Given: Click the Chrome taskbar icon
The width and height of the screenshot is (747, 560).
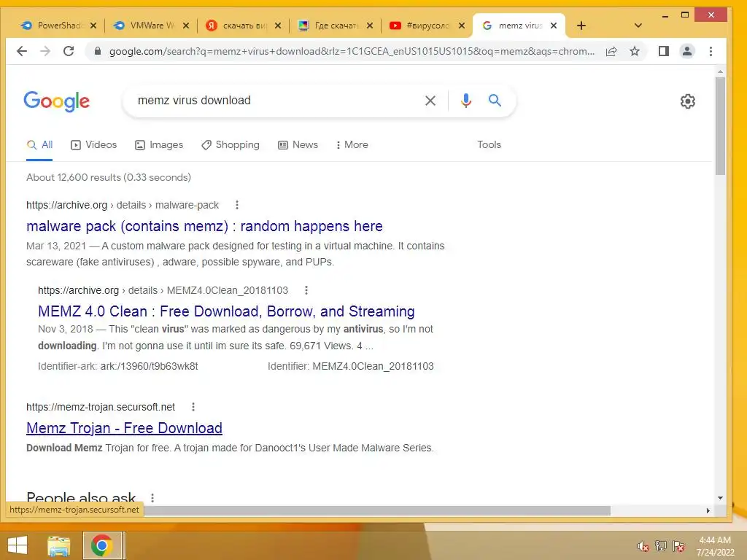Looking at the screenshot, I should [x=101, y=545].
